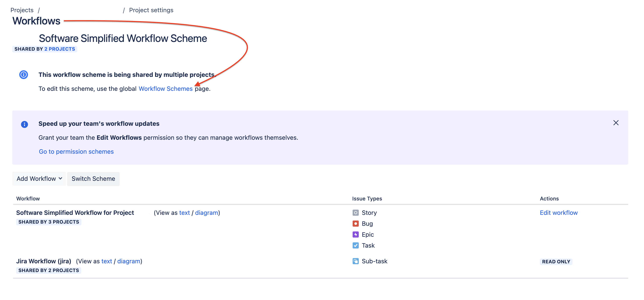Click Edit workflow action link
Image resolution: width=644 pixels, height=300 pixels.
pyautogui.click(x=558, y=213)
